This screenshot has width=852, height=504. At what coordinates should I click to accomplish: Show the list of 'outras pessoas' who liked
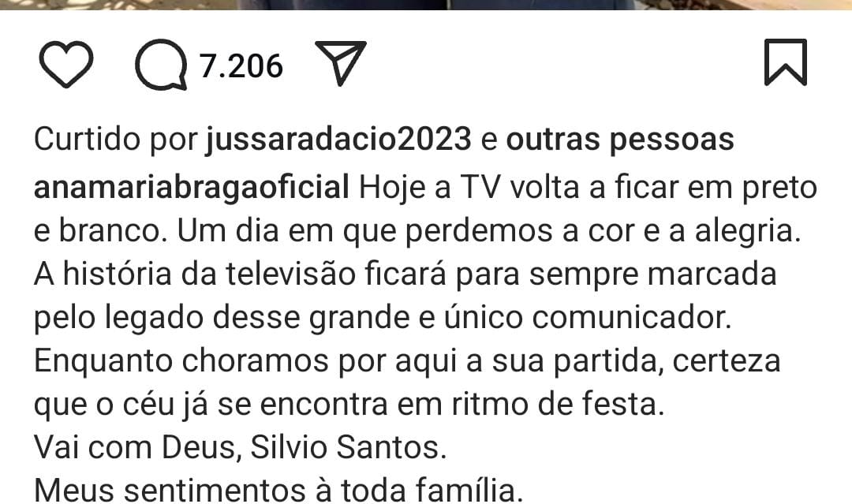click(620, 140)
